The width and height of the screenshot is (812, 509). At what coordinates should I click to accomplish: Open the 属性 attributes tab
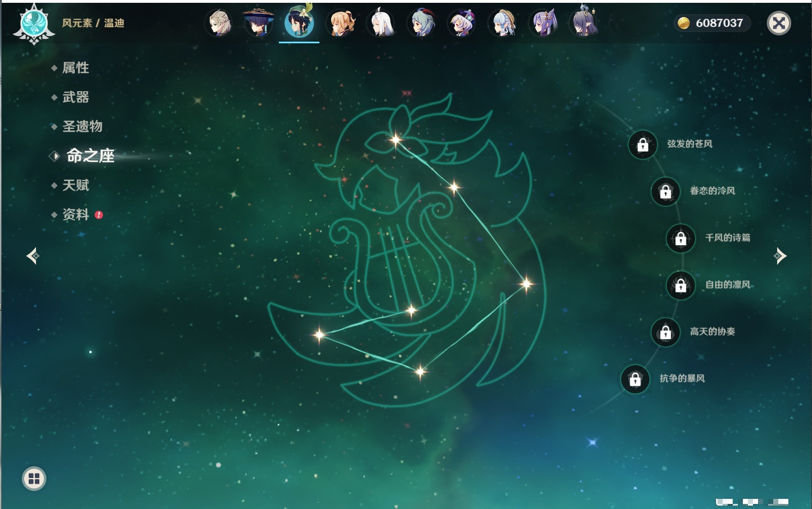(75, 68)
